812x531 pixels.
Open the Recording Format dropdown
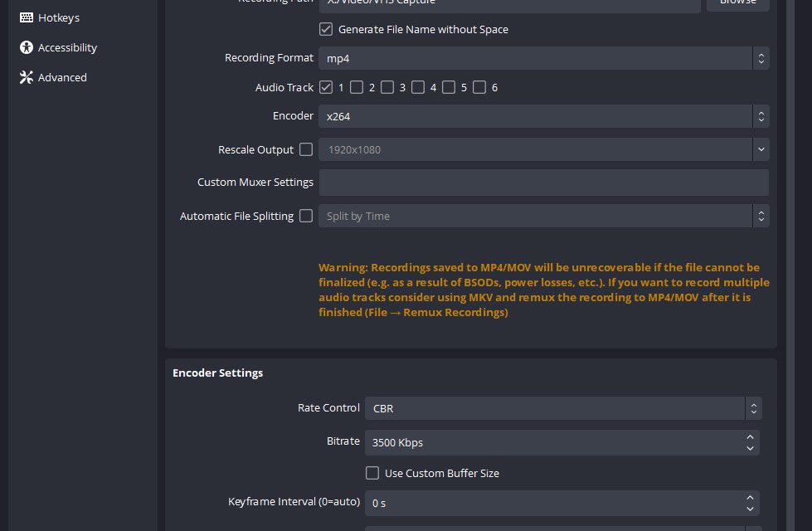pyautogui.click(x=543, y=58)
